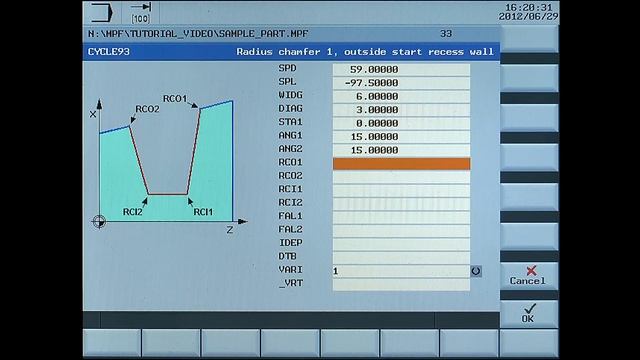
Task: Click the FAL1 input field
Action: [401, 217]
